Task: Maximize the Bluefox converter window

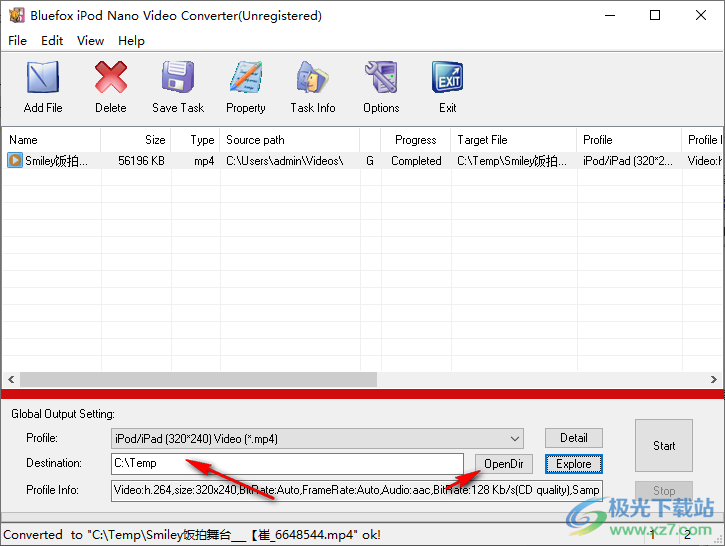Action: click(x=655, y=15)
